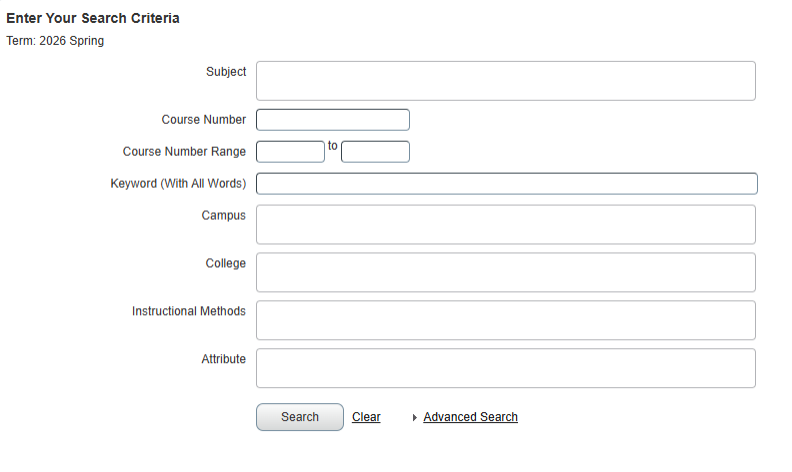The image size is (792, 472).
Task: Open the Attribute selection box
Action: (x=505, y=368)
